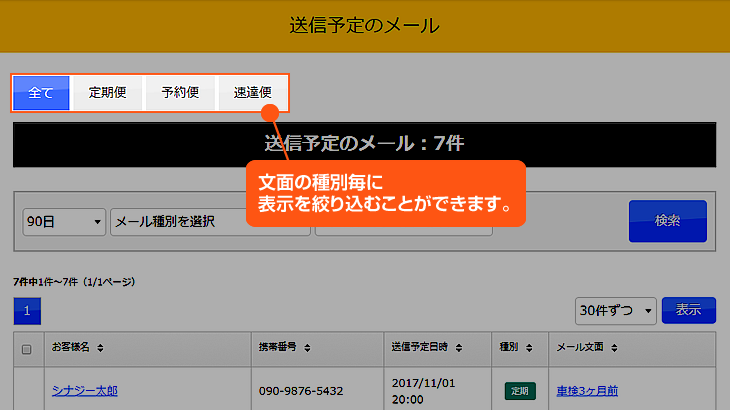Show only 速達便 mails

pyautogui.click(x=253, y=93)
